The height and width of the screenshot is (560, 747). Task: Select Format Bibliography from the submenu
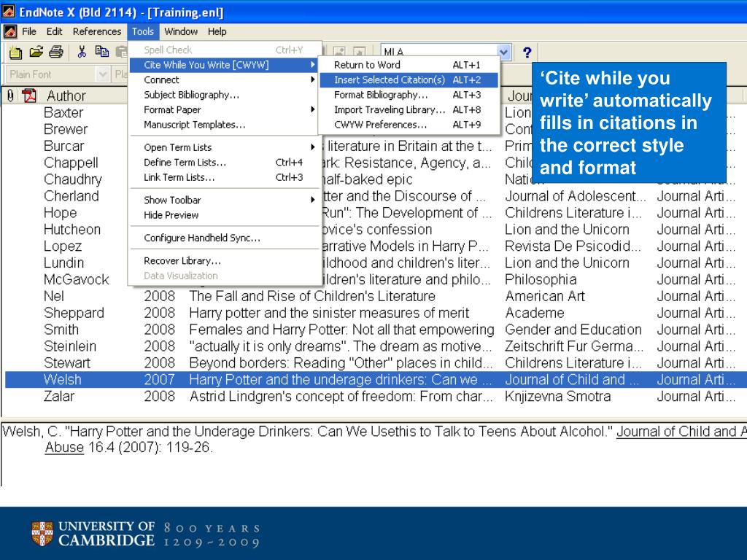click(x=409, y=95)
